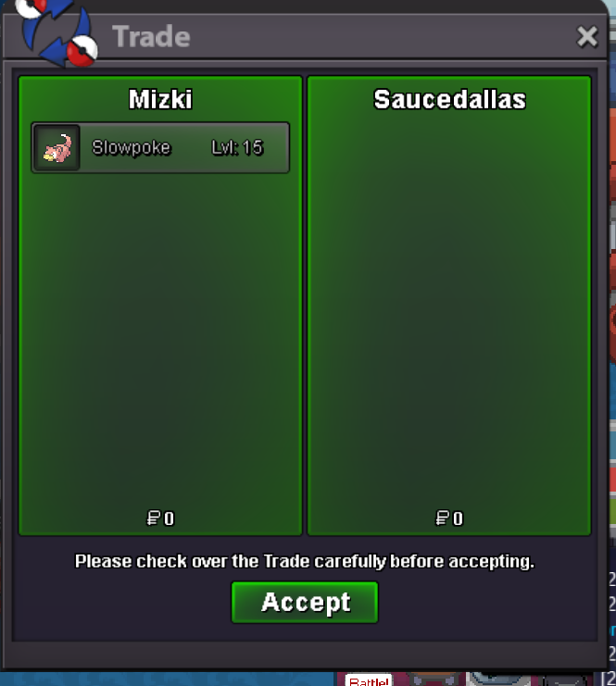The height and width of the screenshot is (686, 616).
Task: Click the red Pokéball in the Trade icon
Action: point(82,51)
